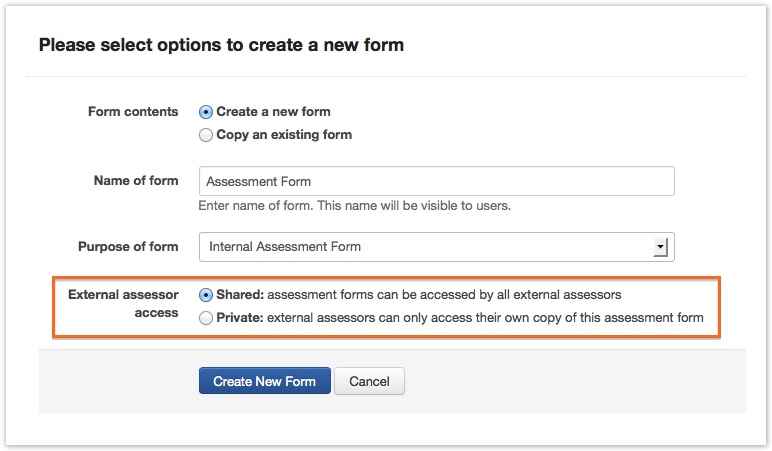Click the "Please select options" dialog heading
Image resolution: width=772 pixels, height=451 pixels.
point(221,45)
